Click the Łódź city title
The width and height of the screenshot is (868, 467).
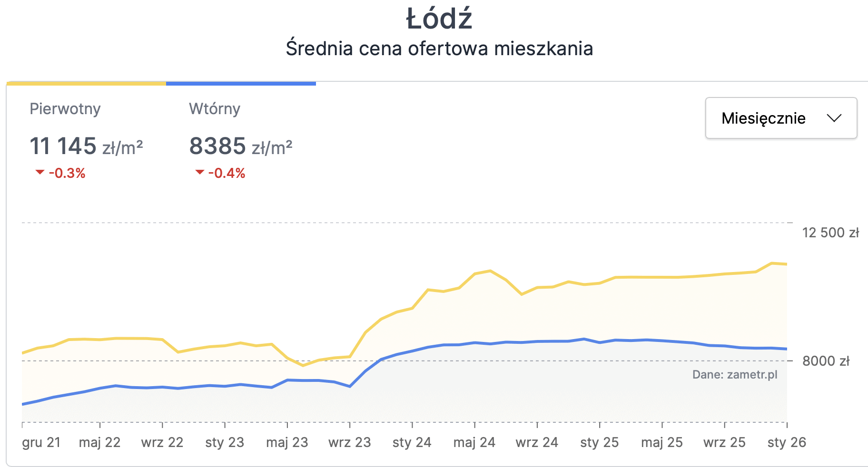pyautogui.click(x=438, y=19)
